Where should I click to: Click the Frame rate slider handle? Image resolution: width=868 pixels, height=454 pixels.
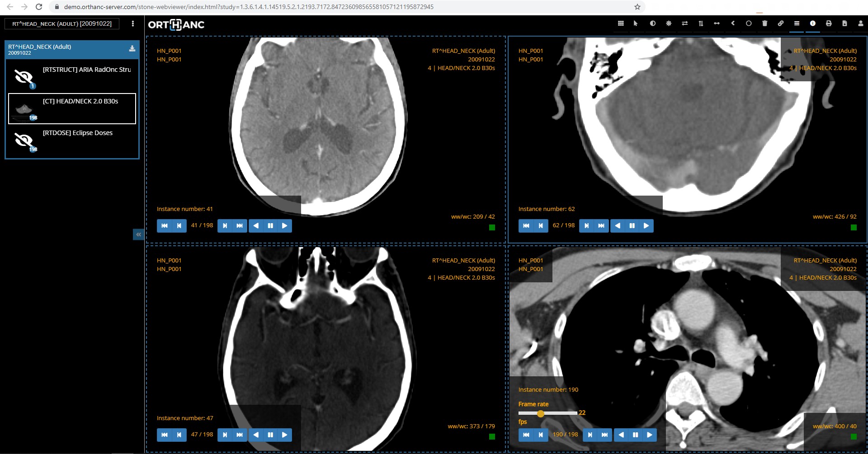click(540, 413)
